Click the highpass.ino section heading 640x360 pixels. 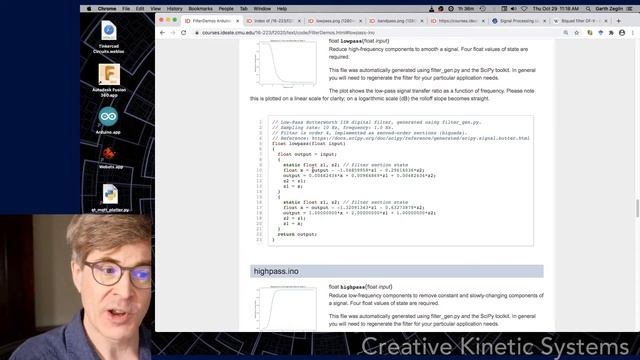[x=397, y=271]
